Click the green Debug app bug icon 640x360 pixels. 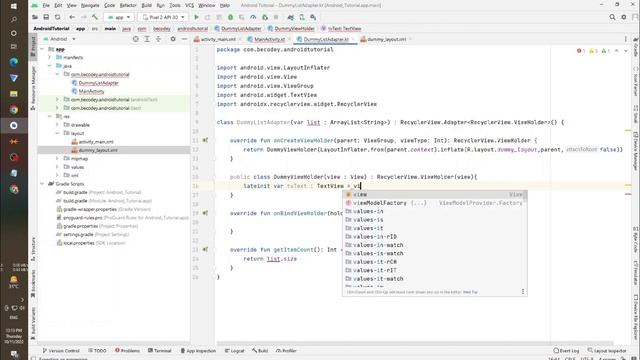point(231,17)
